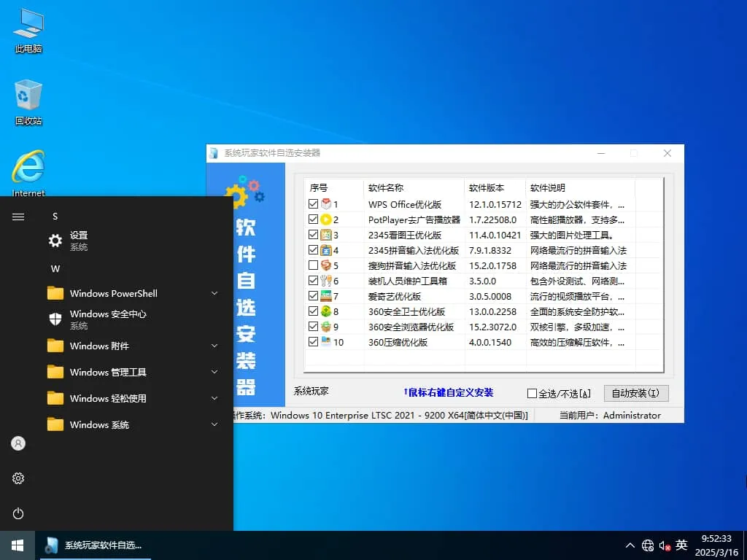Toggle the 全选/不选 checkbox
This screenshot has height=560, width=747.
533,393
